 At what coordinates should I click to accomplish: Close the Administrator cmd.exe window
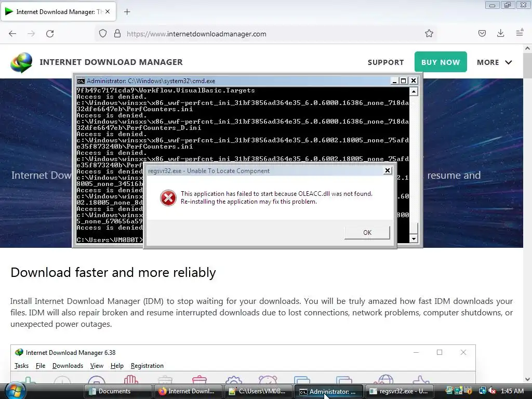(413, 81)
